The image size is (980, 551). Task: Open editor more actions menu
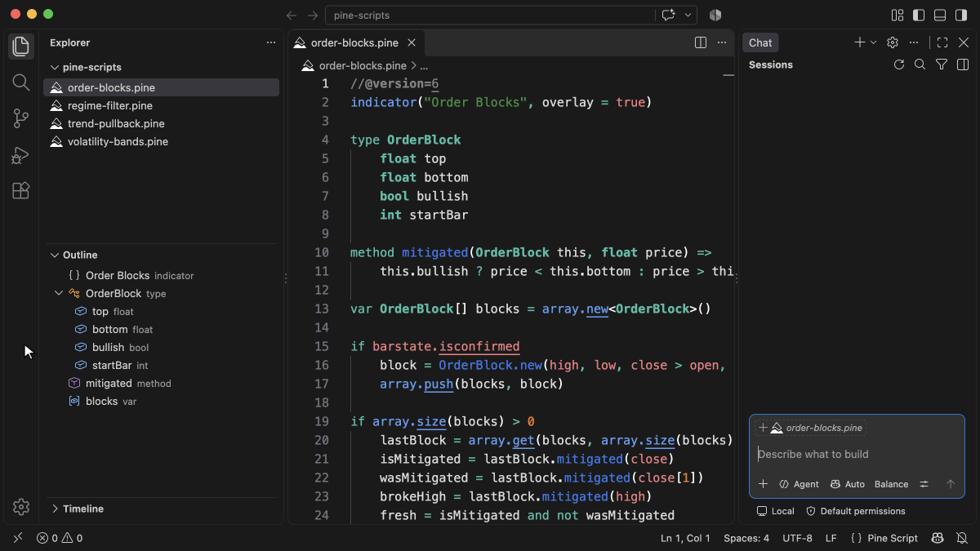tap(722, 42)
